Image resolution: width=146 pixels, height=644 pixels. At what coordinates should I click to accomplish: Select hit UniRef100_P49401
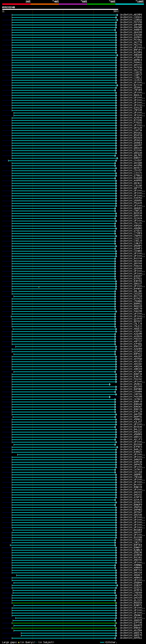pos(131,63)
